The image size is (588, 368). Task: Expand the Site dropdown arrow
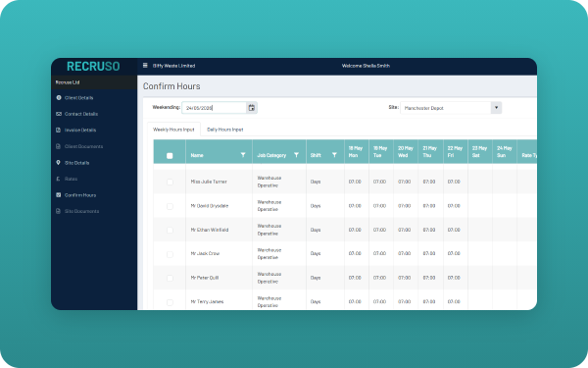pyautogui.click(x=496, y=108)
